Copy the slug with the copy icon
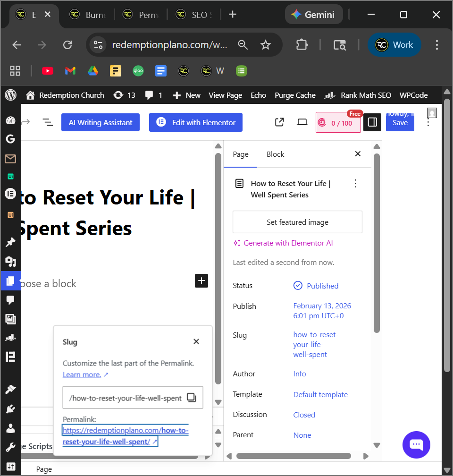 192,398
